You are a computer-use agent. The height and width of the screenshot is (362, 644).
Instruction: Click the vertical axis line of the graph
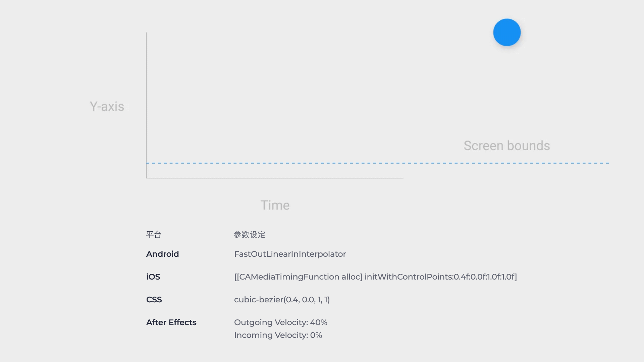[146, 101]
